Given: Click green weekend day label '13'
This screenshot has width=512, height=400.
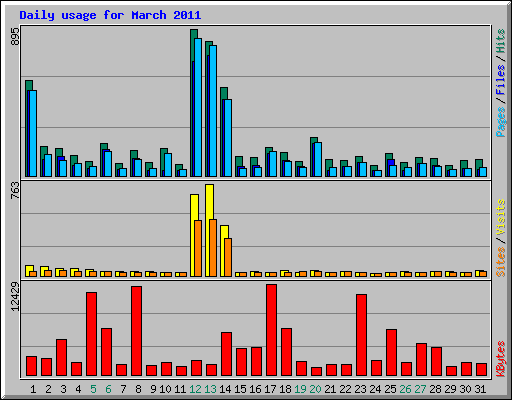Looking at the screenshot, I should pos(211,389).
